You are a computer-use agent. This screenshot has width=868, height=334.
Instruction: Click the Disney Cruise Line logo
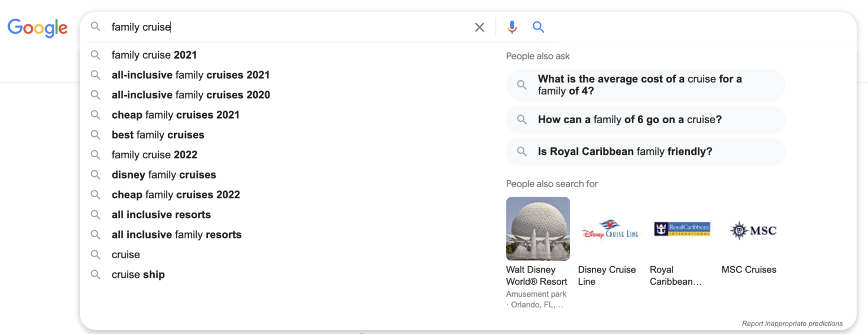610,229
